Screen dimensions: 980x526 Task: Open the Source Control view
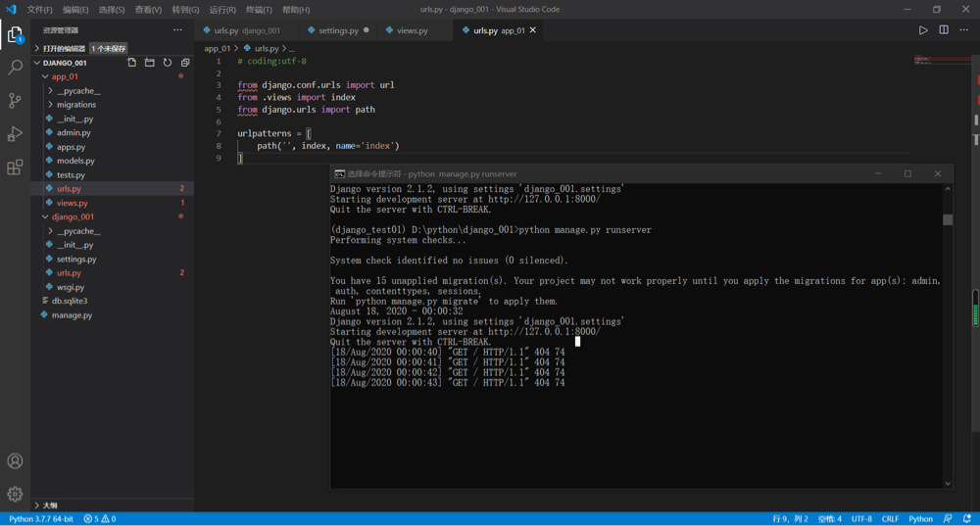[15, 101]
